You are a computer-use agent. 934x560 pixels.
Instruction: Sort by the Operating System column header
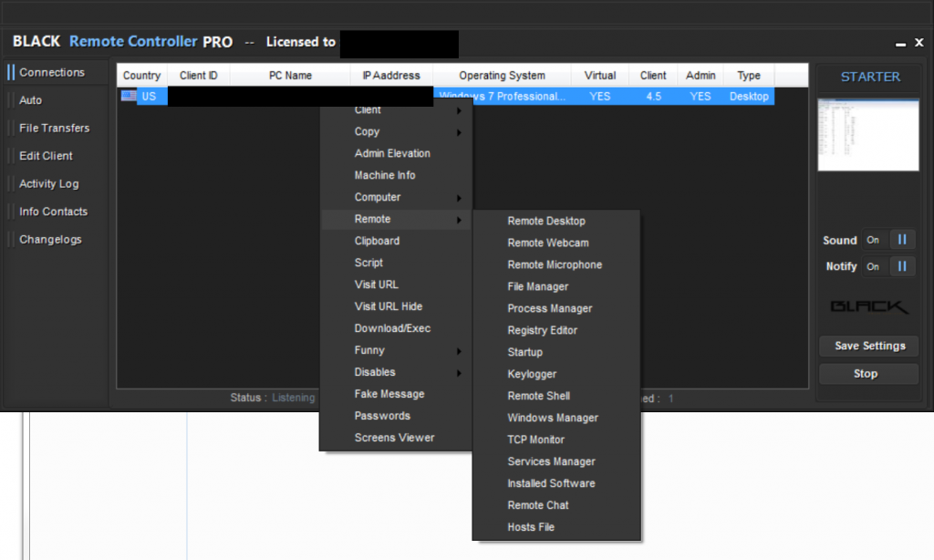503,76
